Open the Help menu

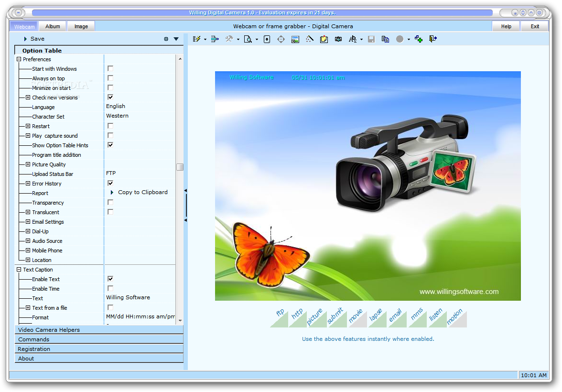[x=506, y=27]
